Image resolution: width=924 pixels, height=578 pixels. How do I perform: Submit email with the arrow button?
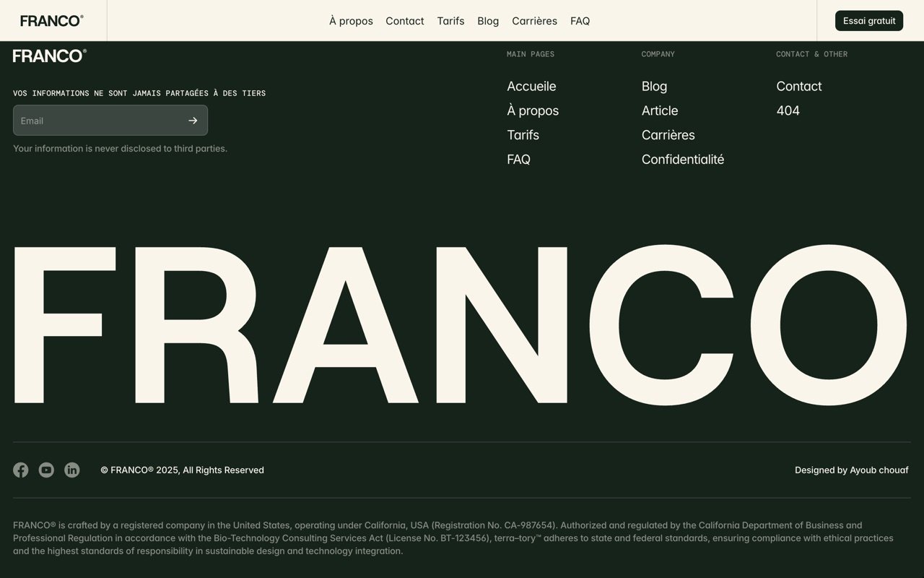tap(193, 121)
